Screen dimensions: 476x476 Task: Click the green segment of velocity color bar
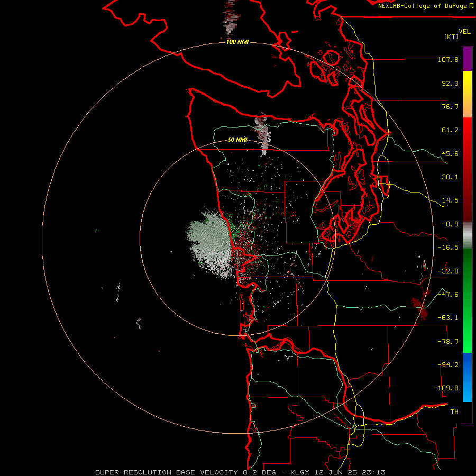click(x=467, y=300)
